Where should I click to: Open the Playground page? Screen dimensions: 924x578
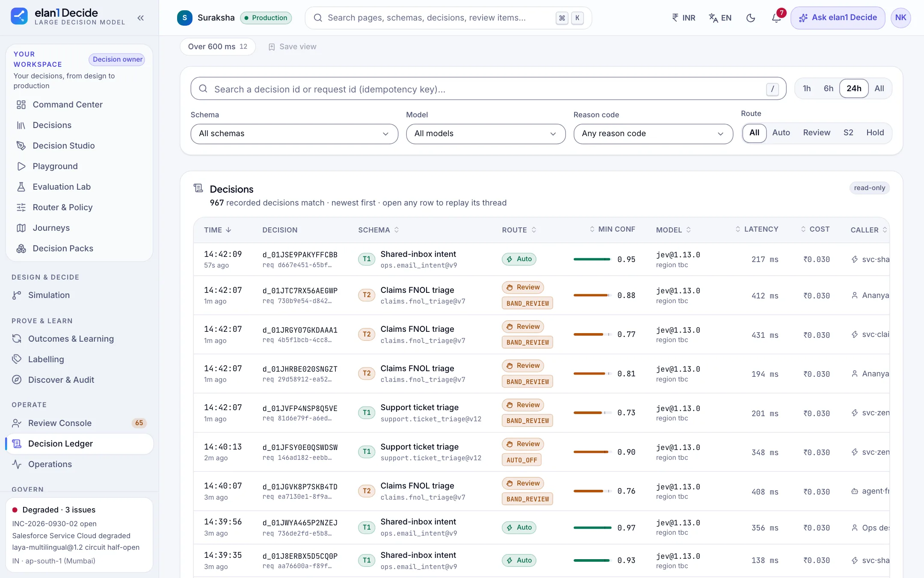coord(80,167)
